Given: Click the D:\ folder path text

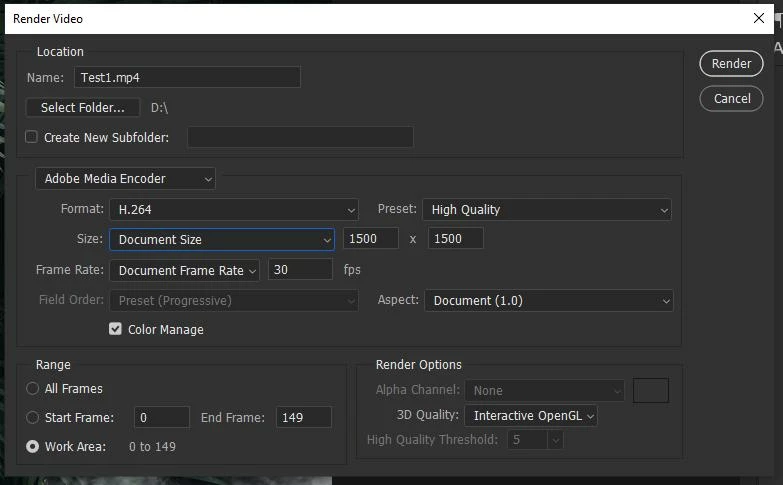Looking at the screenshot, I should pos(159,107).
